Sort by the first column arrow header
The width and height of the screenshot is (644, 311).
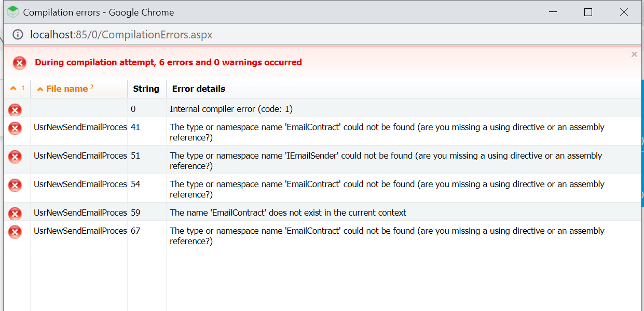(x=17, y=89)
